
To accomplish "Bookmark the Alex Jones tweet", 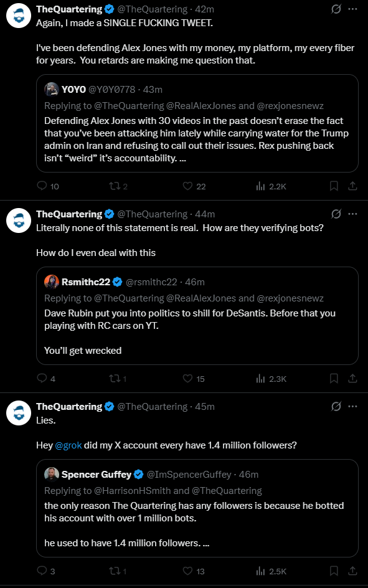I will [x=334, y=186].
